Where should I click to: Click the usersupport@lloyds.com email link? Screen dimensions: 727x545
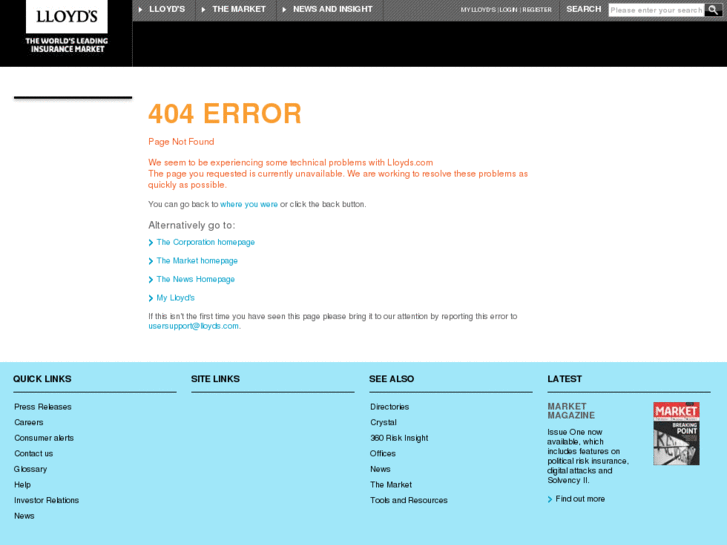[193, 326]
